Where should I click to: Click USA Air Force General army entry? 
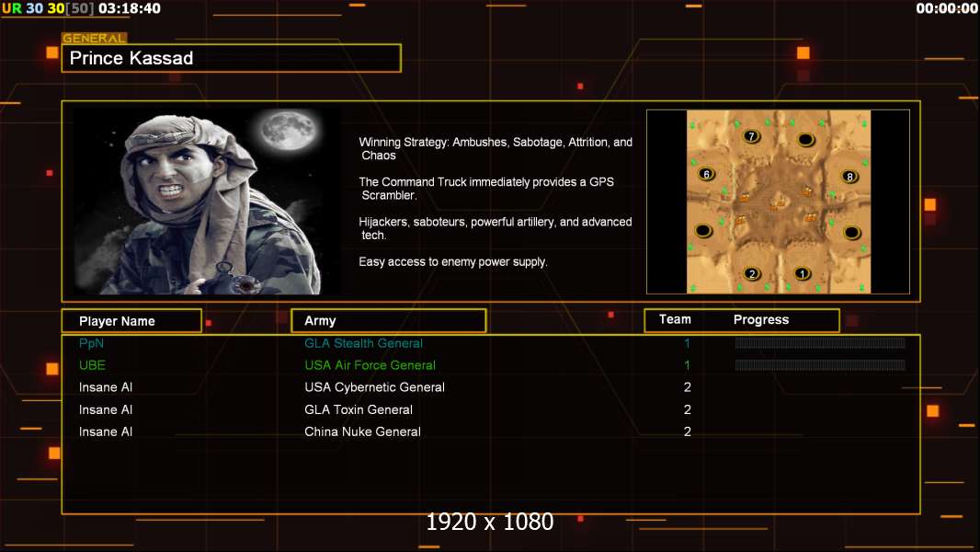[x=370, y=365]
